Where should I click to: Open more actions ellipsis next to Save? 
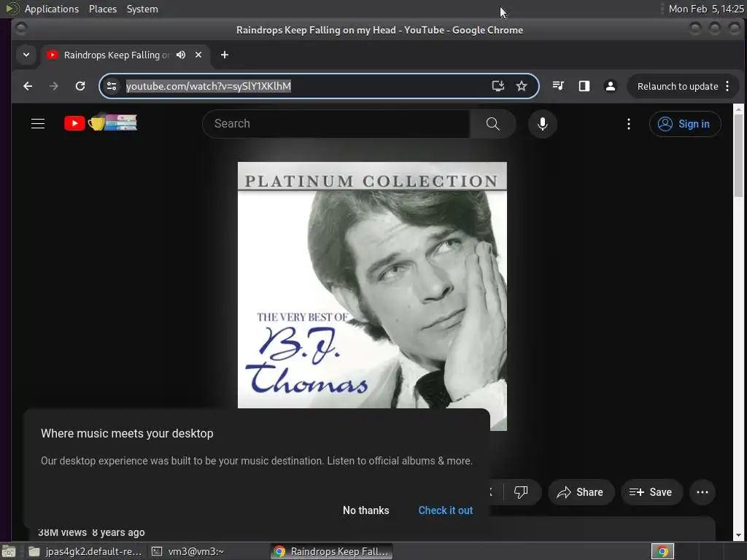point(703,492)
